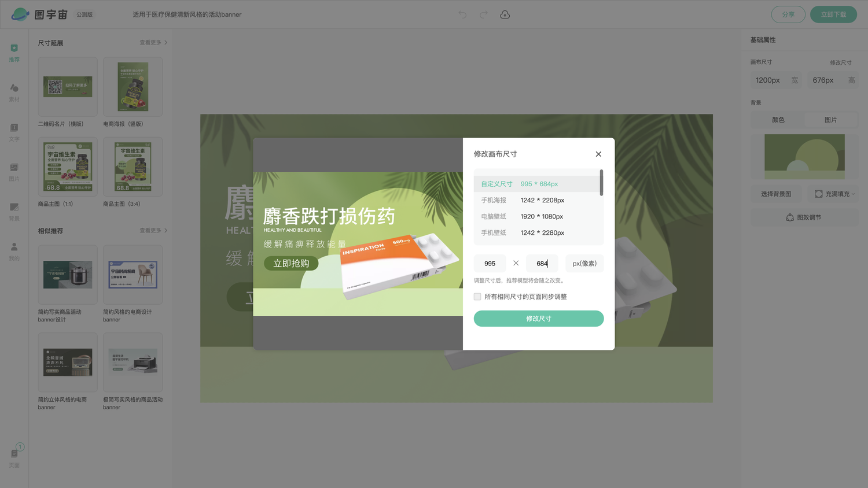Click the undo arrow icon

tap(462, 14)
